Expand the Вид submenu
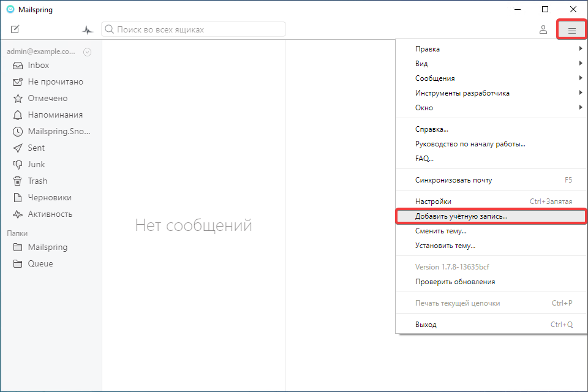The image size is (588, 392). (x=491, y=64)
